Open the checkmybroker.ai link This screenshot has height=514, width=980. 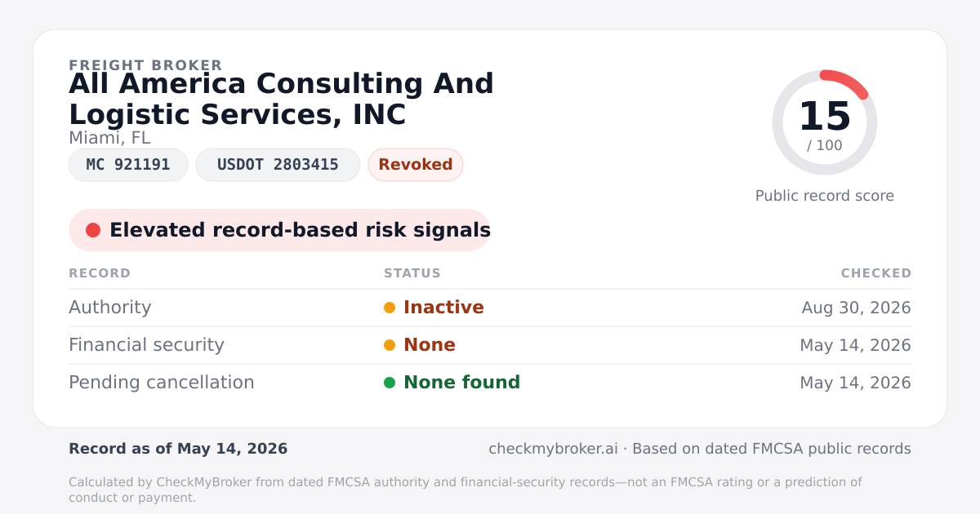pos(553,449)
